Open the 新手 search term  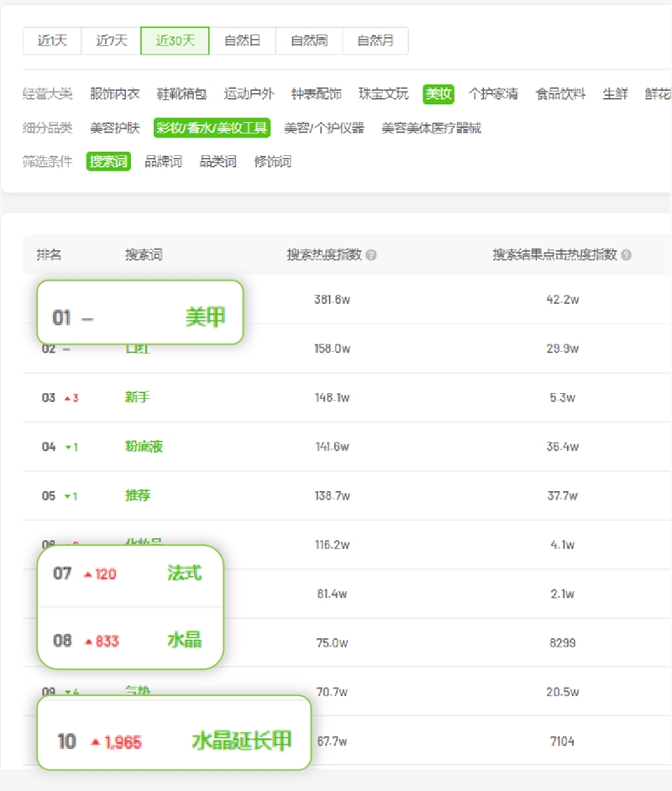(137, 397)
